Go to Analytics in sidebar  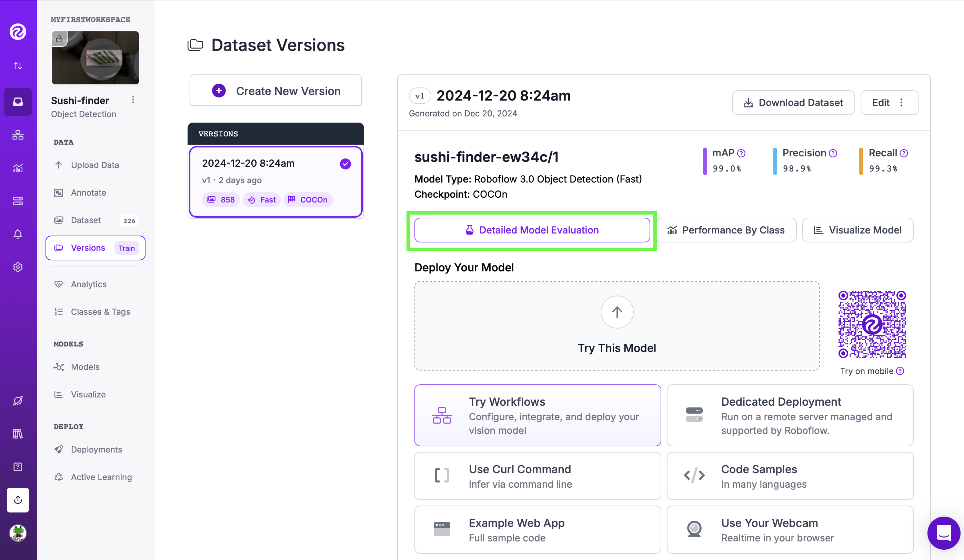[x=89, y=284]
